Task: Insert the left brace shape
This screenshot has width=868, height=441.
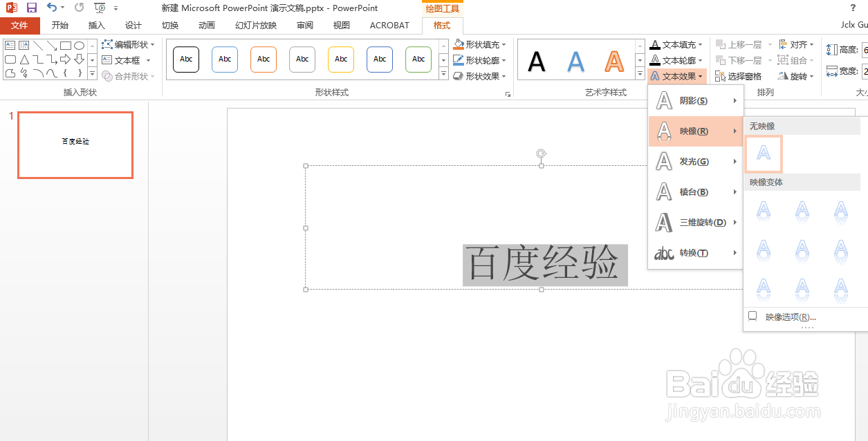Action: point(66,73)
